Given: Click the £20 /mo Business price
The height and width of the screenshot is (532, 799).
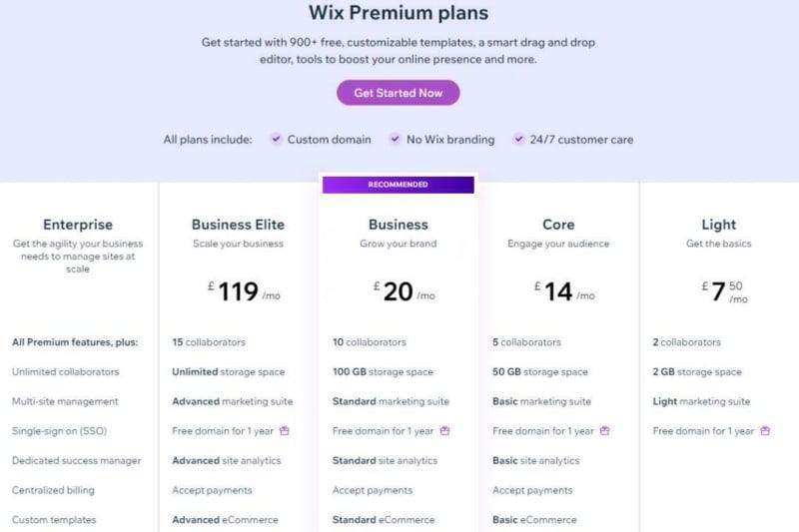Looking at the screenshot, I should tap(404, 291).
